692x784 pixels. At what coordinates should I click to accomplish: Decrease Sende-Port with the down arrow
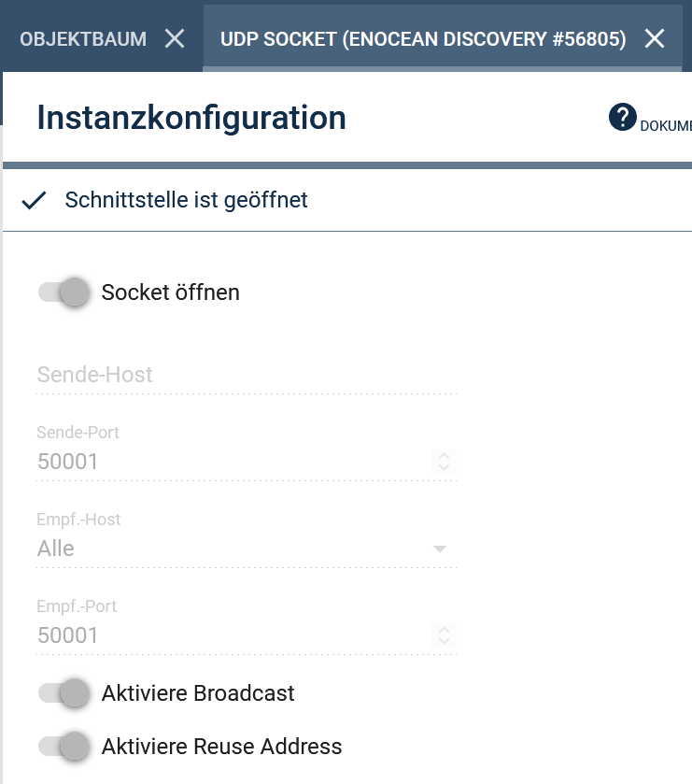pyautogui.click(x=444, y=467)
